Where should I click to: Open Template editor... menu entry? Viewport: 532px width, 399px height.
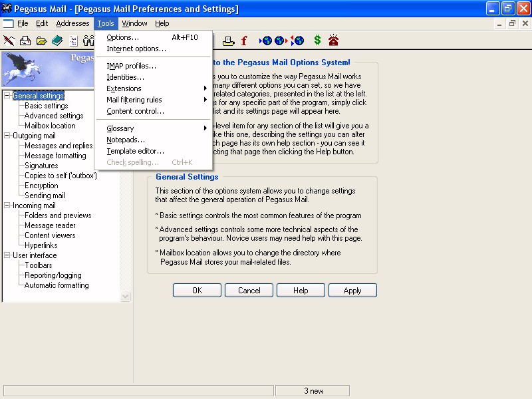tap(154, 151)
